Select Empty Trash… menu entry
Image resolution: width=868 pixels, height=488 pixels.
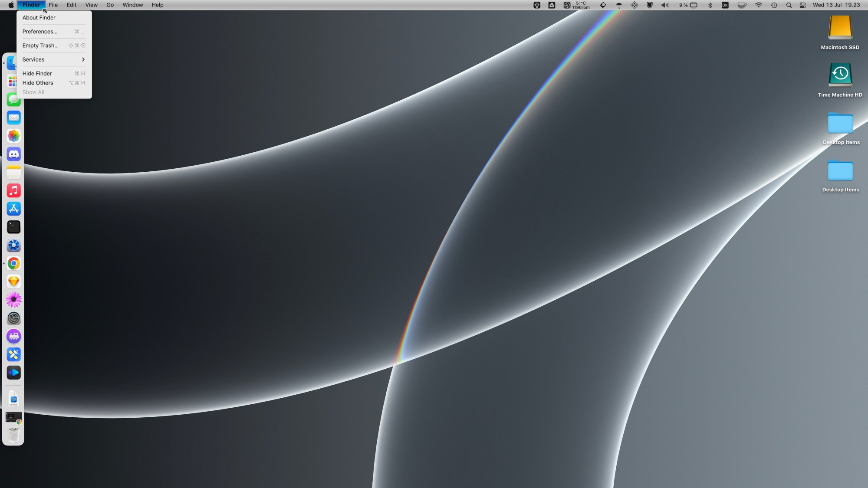click(x=40, y=46)
